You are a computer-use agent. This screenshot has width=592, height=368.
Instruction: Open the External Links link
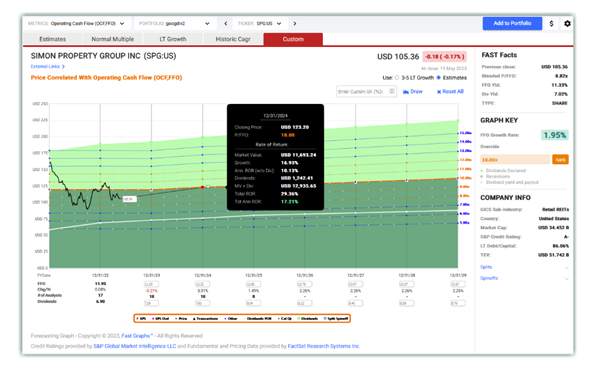point(45,66)
